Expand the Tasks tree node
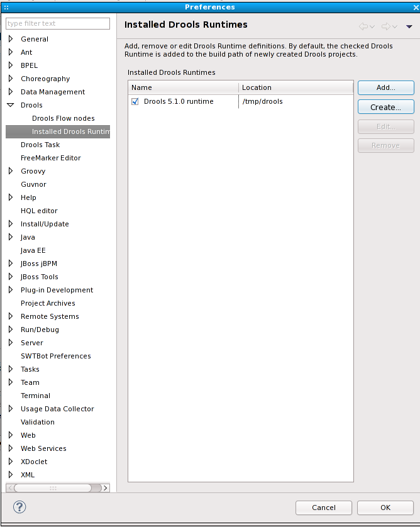Viewport: 420px width, 527px height. [11, 369]
